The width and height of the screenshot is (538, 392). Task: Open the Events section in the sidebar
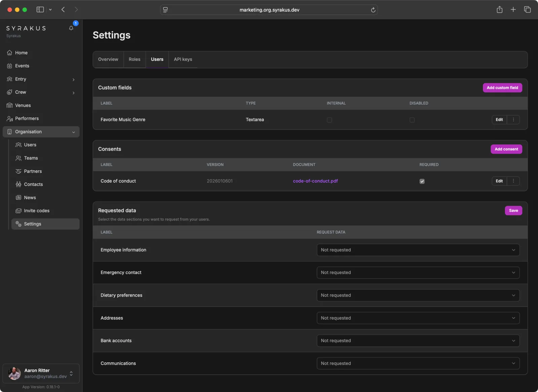point(22,66)
